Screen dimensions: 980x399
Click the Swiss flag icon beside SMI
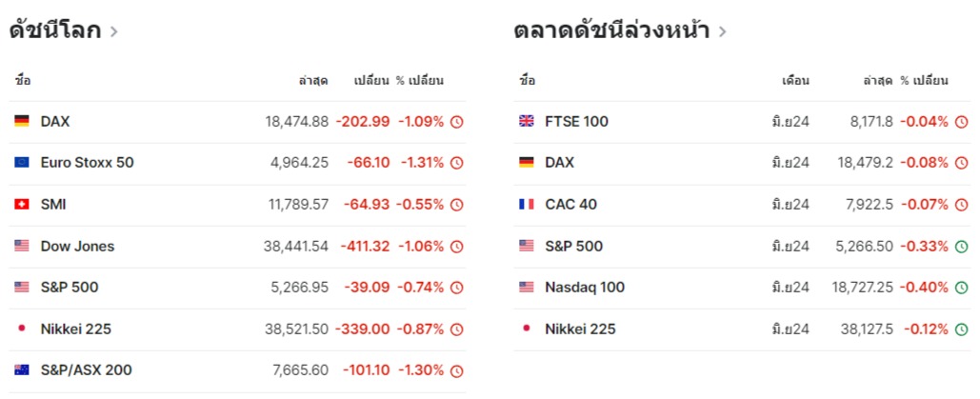[x=22, y=205]
